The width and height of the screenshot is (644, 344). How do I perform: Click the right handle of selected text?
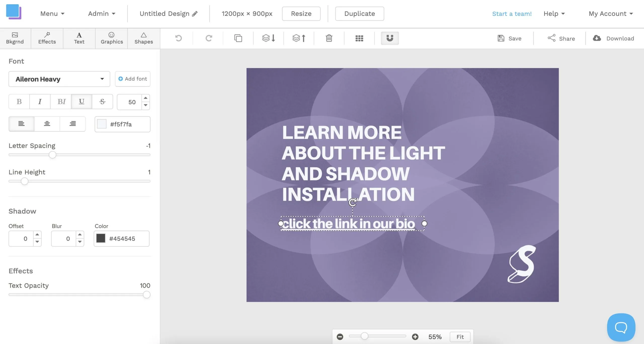coord(424,223)
